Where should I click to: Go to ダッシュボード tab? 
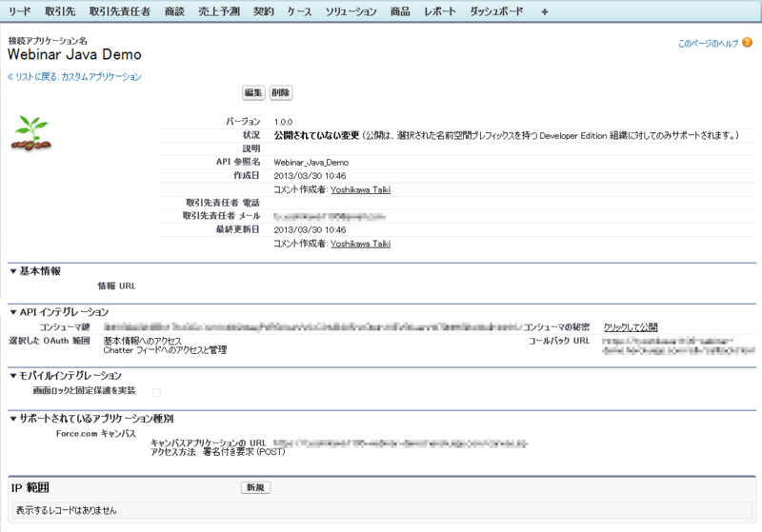pyautogui.click(x=496, y=11)
